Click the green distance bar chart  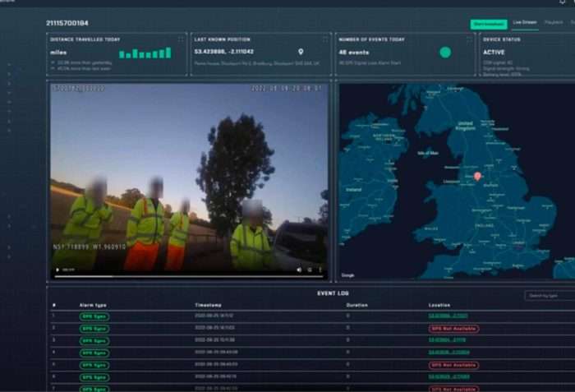145,53
